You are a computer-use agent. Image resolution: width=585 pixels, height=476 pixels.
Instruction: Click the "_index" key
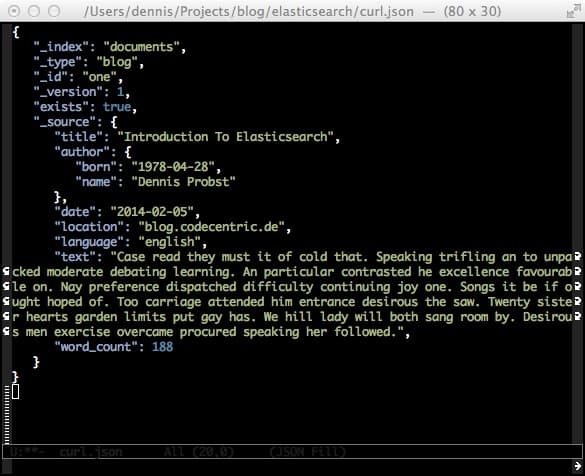(61, 47)
